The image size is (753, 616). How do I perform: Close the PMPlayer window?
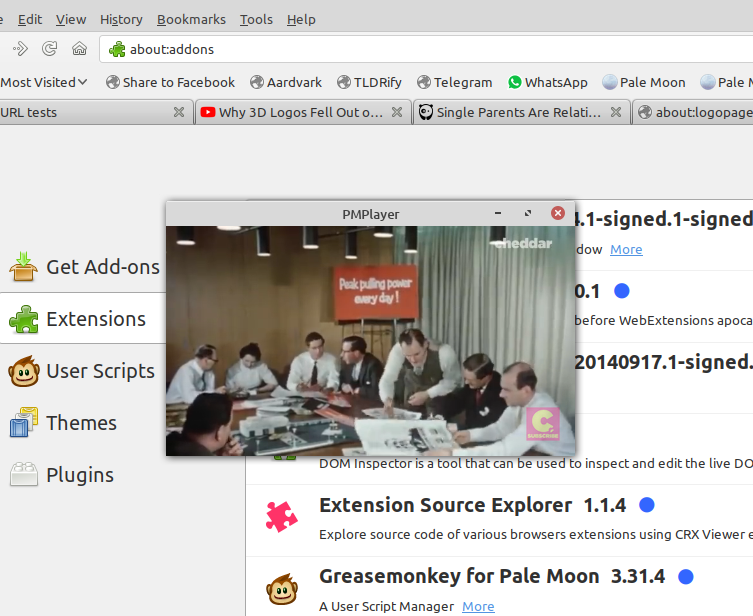coord(558,213)
